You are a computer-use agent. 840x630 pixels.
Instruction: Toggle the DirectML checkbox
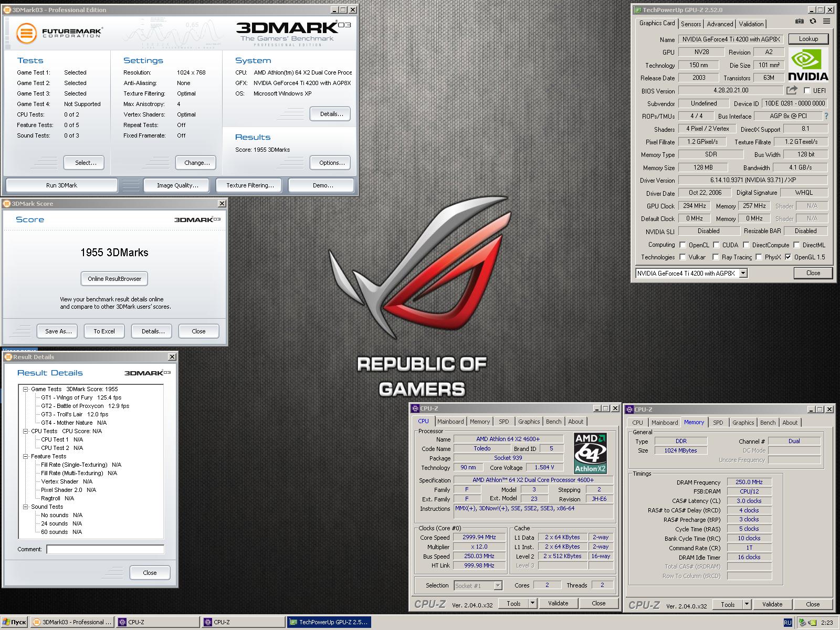pos(796,245)
